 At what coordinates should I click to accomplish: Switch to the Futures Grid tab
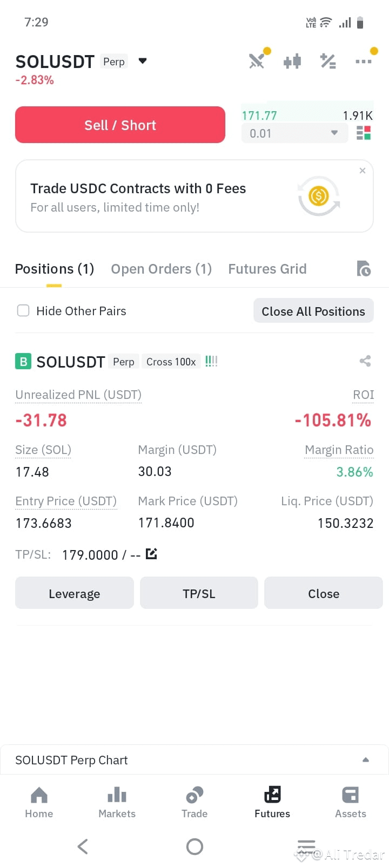coord(267,269)
